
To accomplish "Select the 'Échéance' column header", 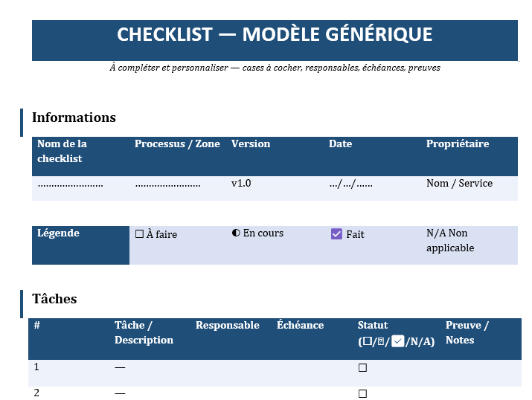I will click(x=300, y=326).
